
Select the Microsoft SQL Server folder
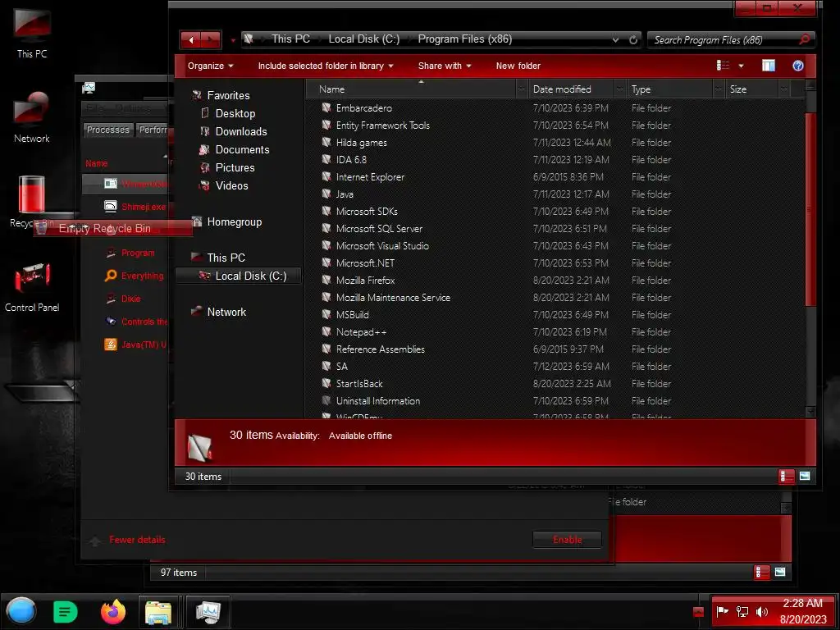[x=379, y=229]
